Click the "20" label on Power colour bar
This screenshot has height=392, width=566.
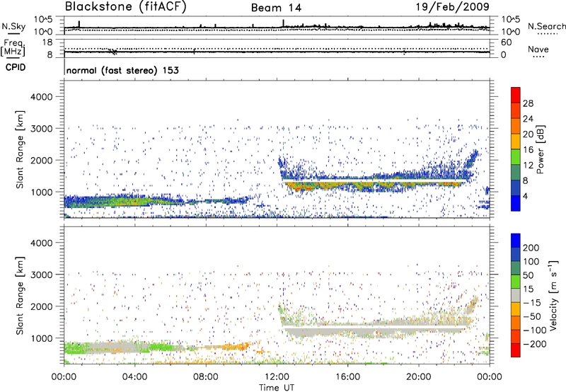click(528, 134)
